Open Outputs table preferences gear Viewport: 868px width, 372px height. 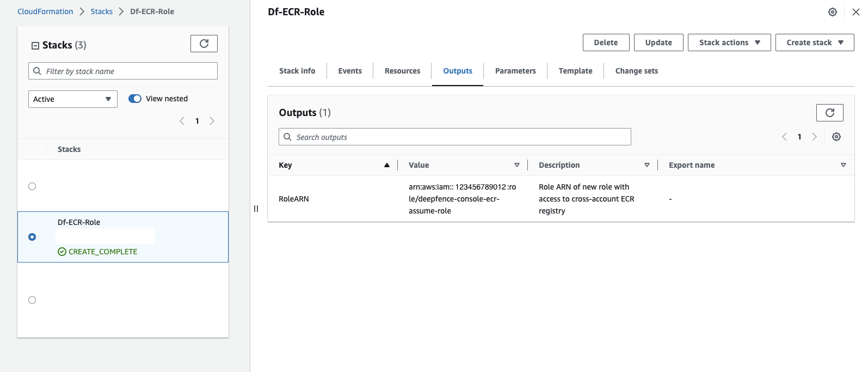point(836,137)
